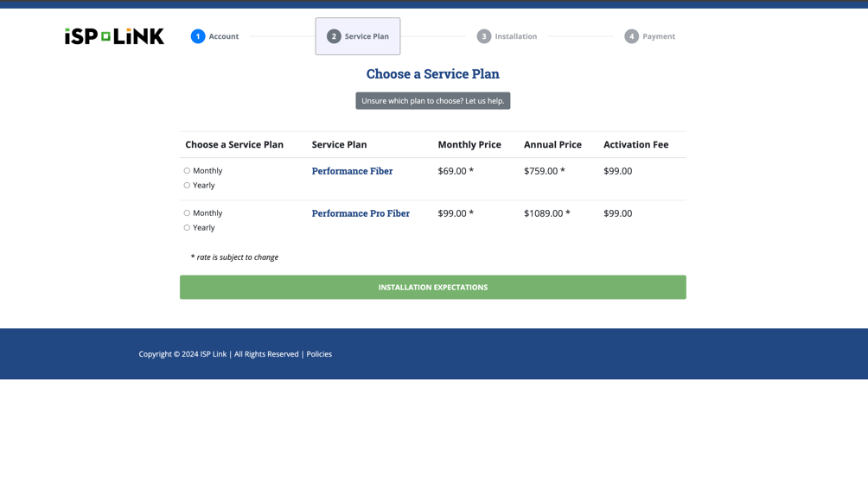Choose Monthly option for Performance Pro Fiber

[x=187, y=213]
